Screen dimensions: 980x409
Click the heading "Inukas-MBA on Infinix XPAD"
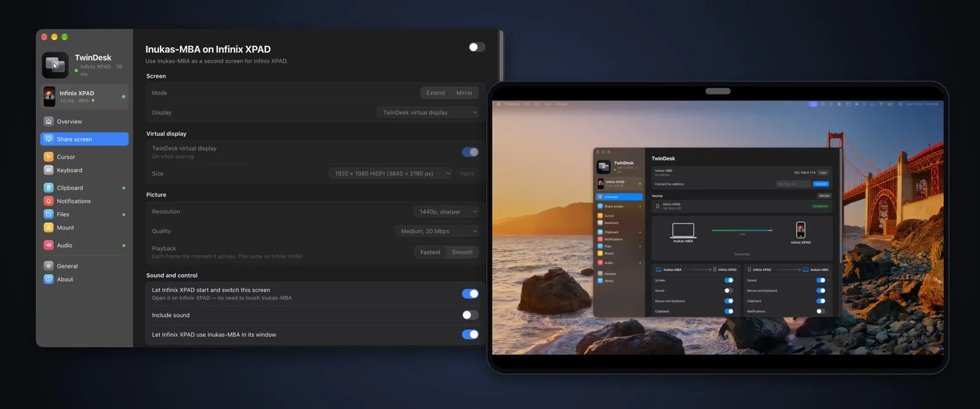tap(208, 49)
